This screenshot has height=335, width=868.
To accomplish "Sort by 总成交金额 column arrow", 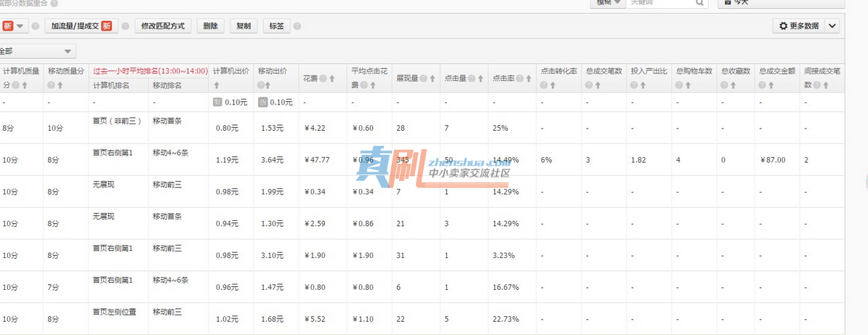I will [x=771, y=85].
